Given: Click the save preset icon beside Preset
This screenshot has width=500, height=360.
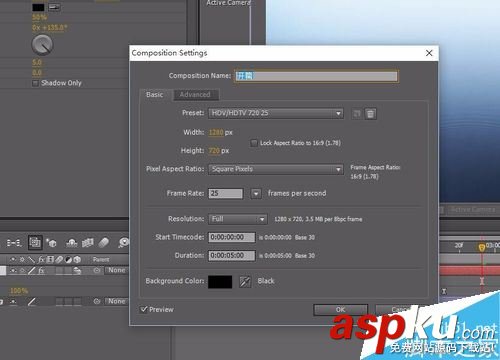Looking at the screenshot, I should coord(357,114).
